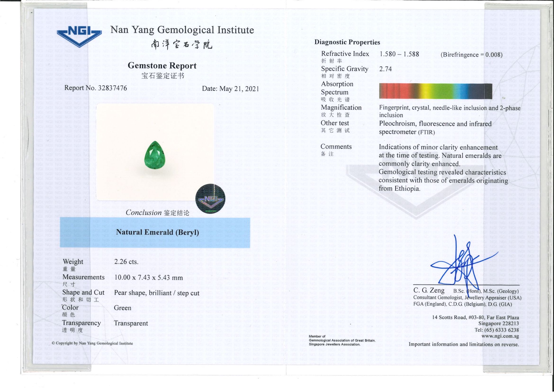This screenshot has height=392, width=554.
Task: Click the 'Gemstone Report' heading
Action: pyautogui.click(x=162, y=65)
